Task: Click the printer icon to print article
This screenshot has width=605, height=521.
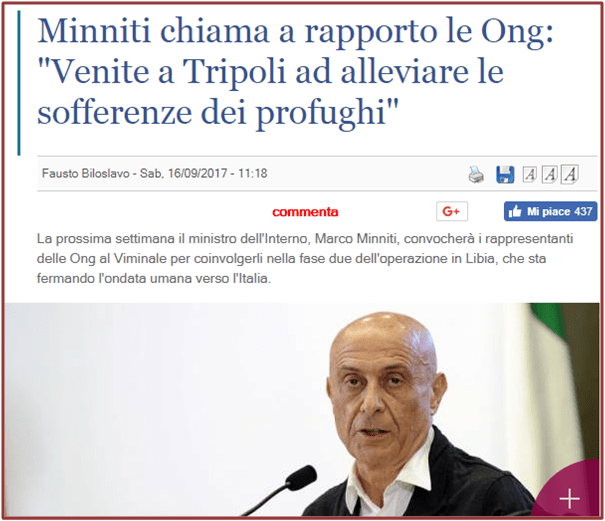Action: click(476, 174)
